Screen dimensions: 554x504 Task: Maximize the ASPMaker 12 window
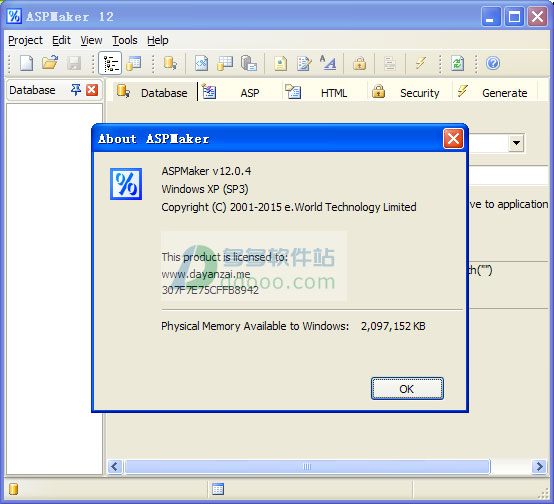coord(514,16)
